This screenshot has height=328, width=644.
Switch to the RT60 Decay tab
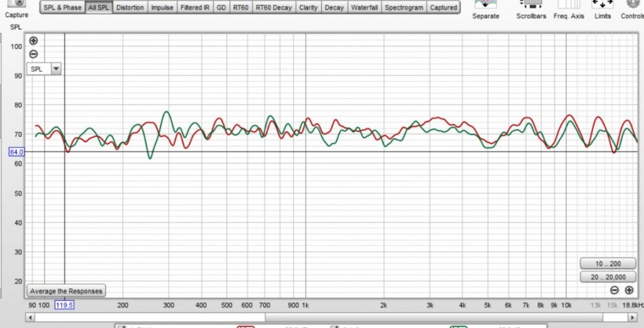pyautogui.click(x=274, y=8)
